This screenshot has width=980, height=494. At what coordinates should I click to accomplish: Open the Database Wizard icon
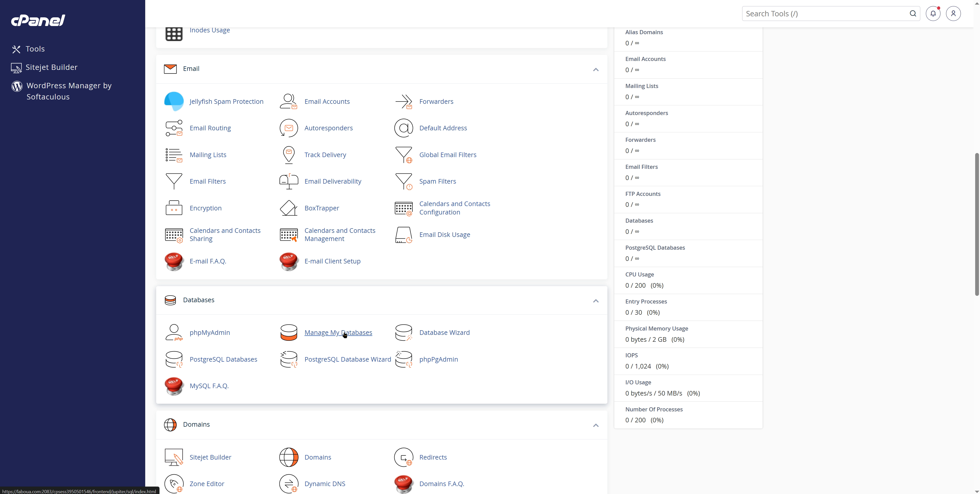404,332
